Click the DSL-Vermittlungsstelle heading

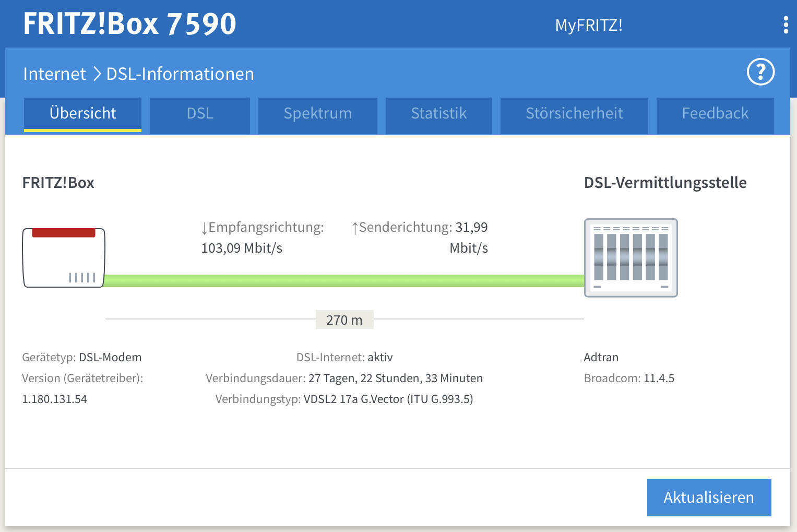tap(665, 183)
